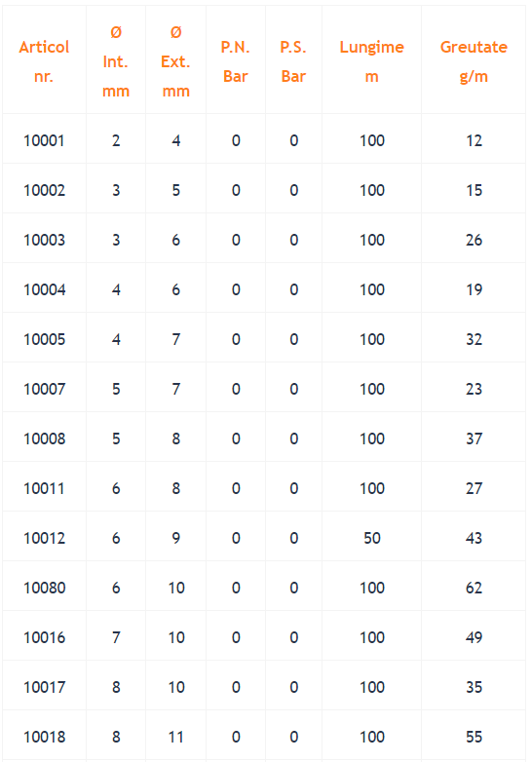Select article number 10001 cell
The width and height of the screenshot is (532, 762).
point(44,140)
